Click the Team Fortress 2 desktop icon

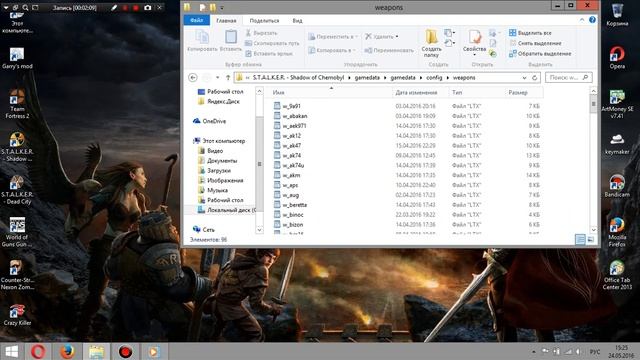17,104
